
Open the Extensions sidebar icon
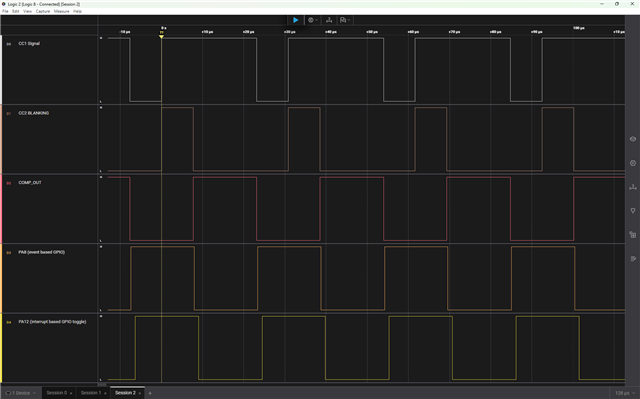(x=633, y=235)
